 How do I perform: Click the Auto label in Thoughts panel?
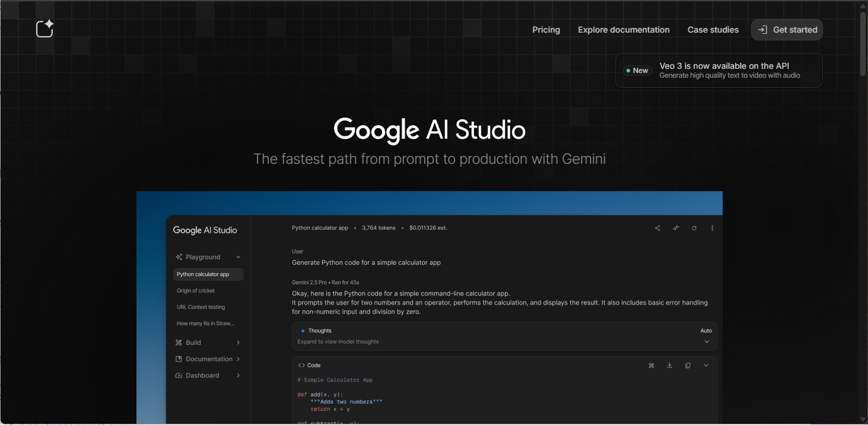tap(706, 331)
